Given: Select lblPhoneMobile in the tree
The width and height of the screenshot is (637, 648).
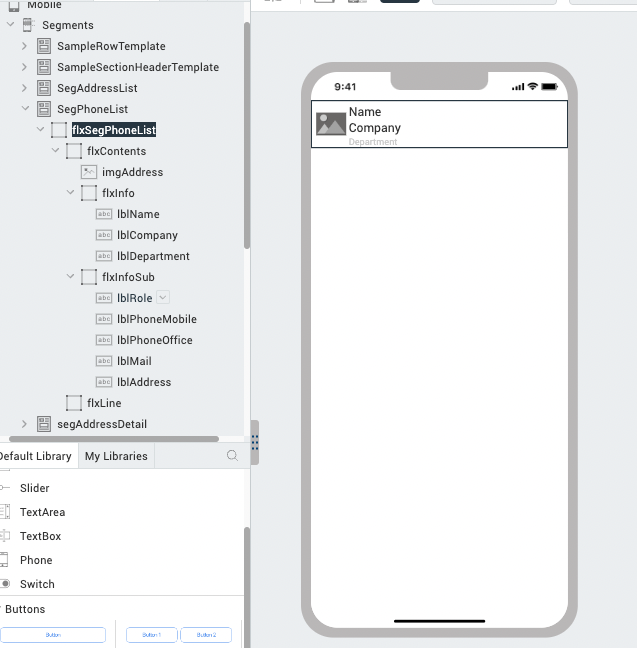Looking at the screenshot, I should [x=157, y=319].
